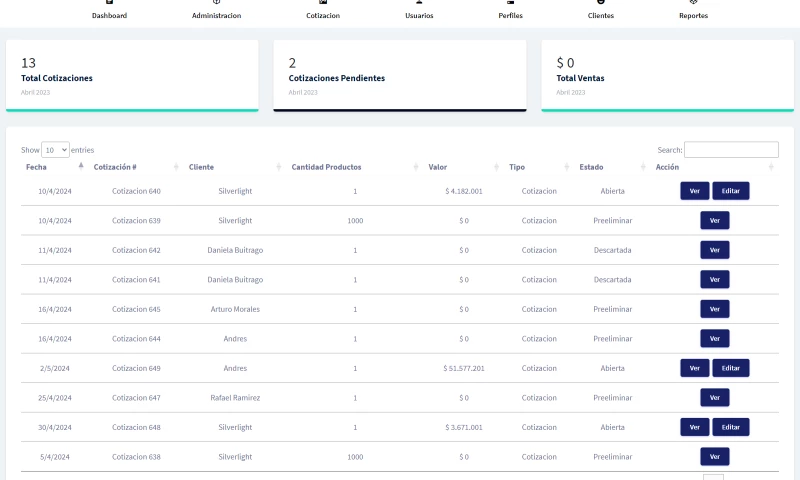Sort table by Tipo arrow icon
800x480 pixels.
567,167
